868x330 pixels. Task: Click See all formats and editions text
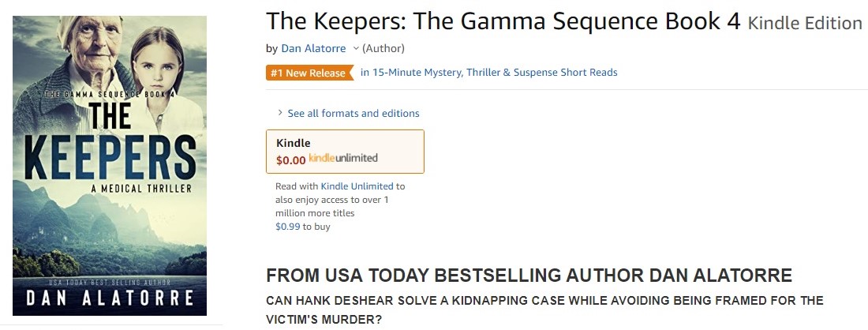pos(353,114)
